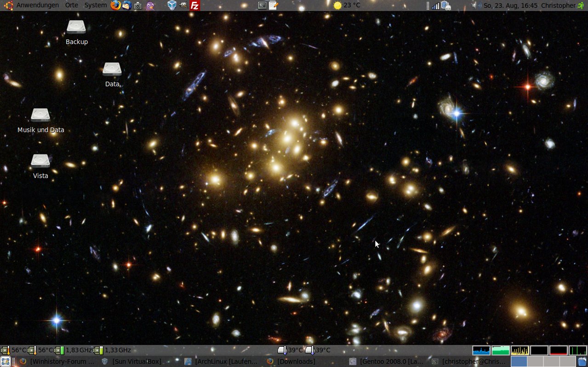Launch Pidgin instant messenger
Image resolution: width=588 pixels, height=367 pixels.
point(150,6)
